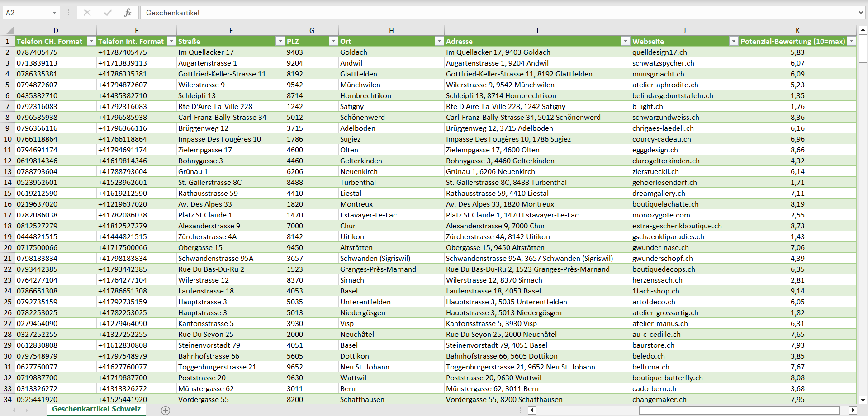Click next sheet navigation arrow
Viewport: 868px width, 416px height.
pyautogui.click(x=27, y=410)
